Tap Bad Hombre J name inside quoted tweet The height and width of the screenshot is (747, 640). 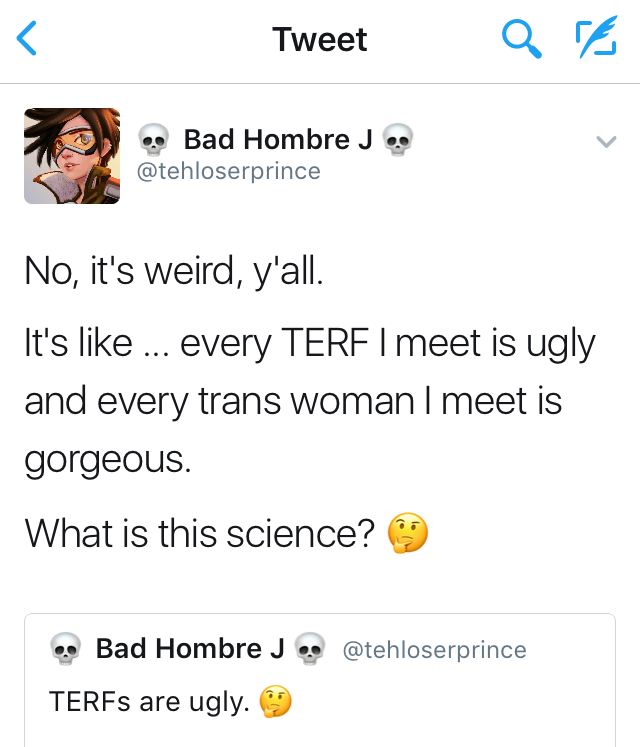click(x=190, y=649)
